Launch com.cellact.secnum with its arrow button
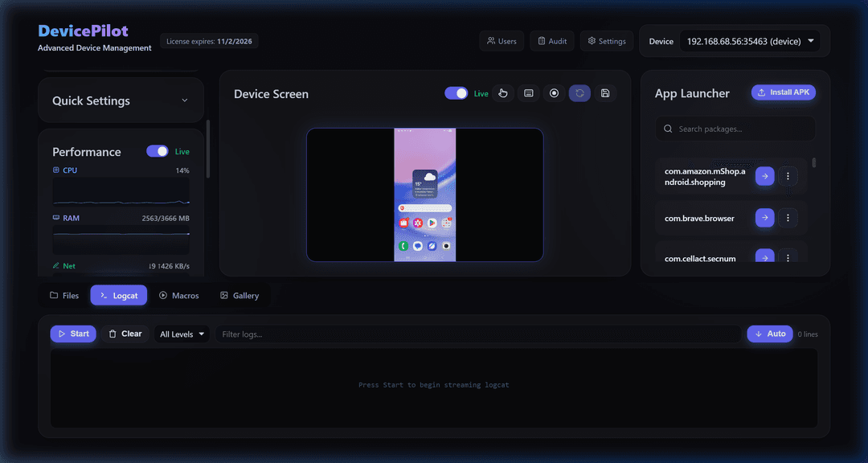The width and height of the screenshot is (868, 463). (x=764, y=256)
